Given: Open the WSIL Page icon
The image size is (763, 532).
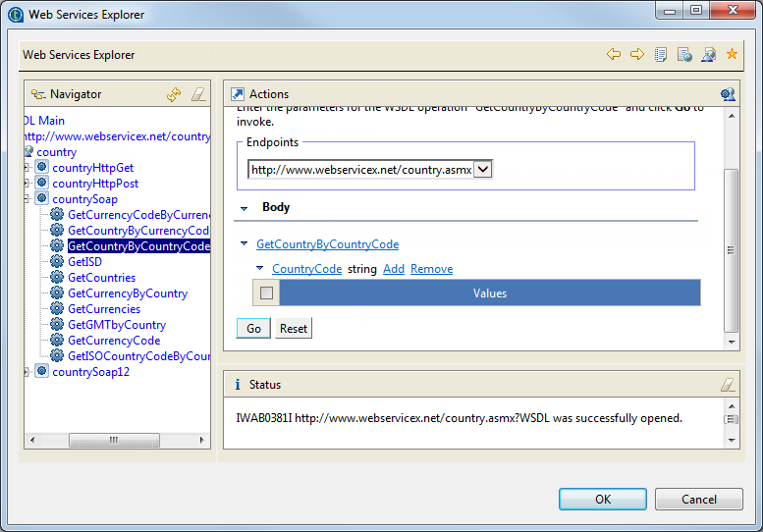Looking at the screenshot, I should tap(684, 55).
